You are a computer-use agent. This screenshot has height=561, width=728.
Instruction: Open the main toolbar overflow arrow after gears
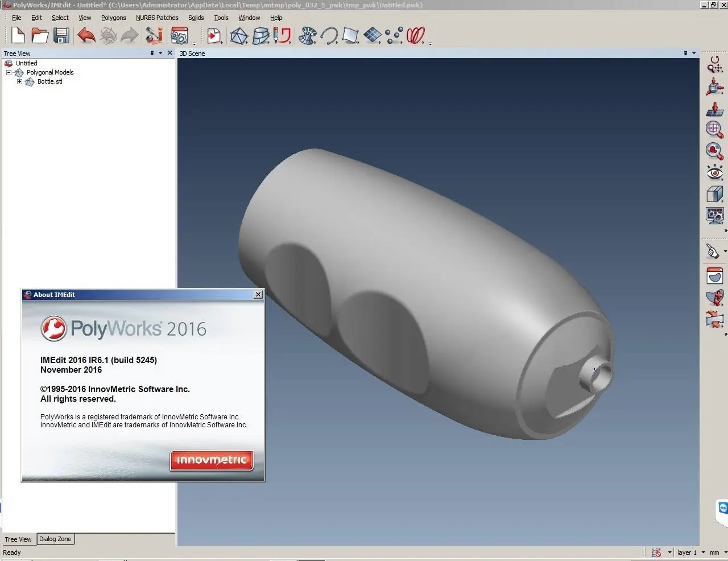pos(195,43)
